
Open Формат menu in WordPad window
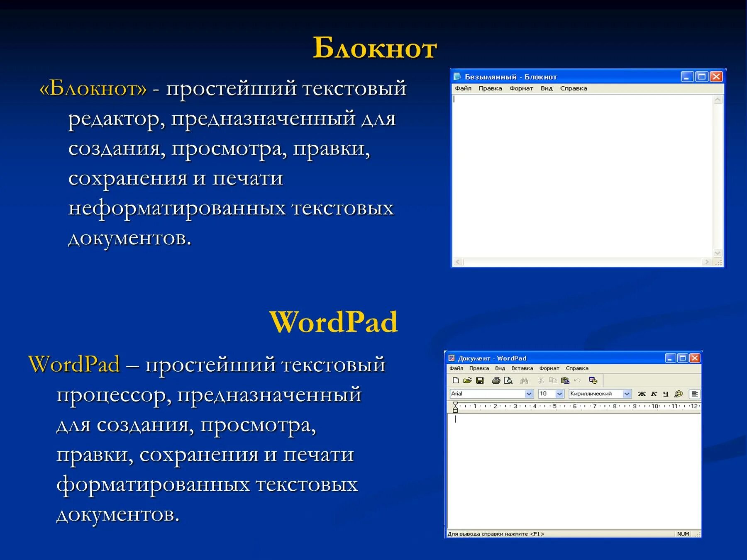click(x=549, y=368)
